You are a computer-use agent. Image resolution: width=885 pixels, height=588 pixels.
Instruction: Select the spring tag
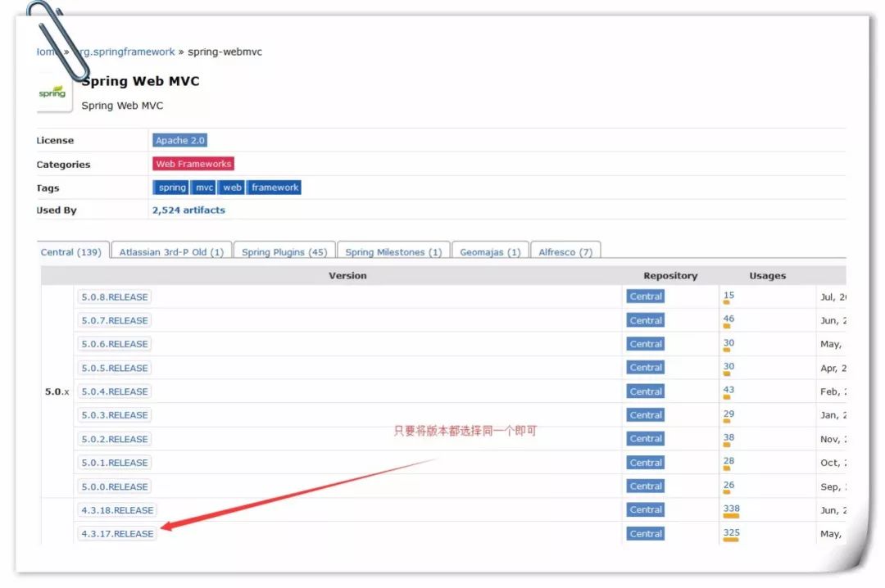[x=171, y=188]
